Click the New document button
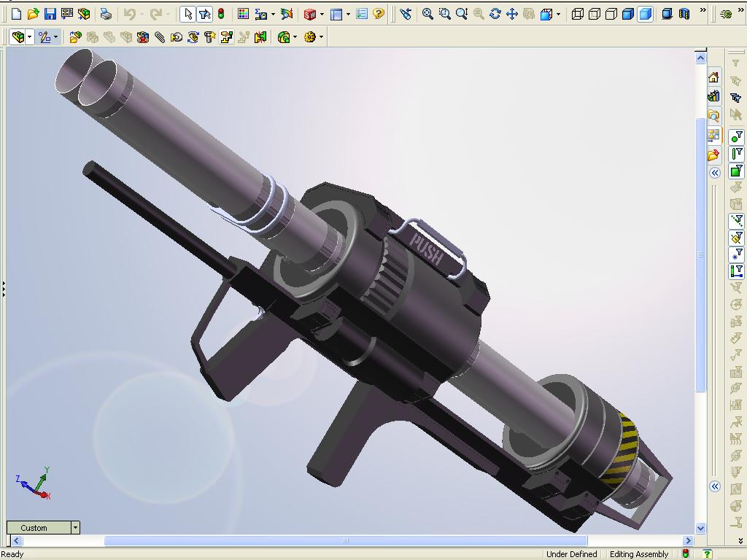The image size is (747, 560). pyautogui.click(x=16, y=14)
